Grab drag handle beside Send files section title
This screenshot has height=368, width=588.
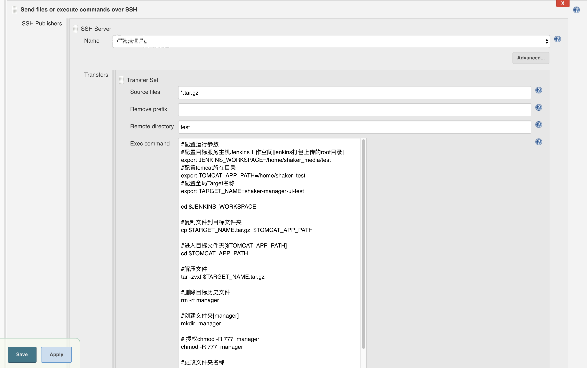click(15, 10)
